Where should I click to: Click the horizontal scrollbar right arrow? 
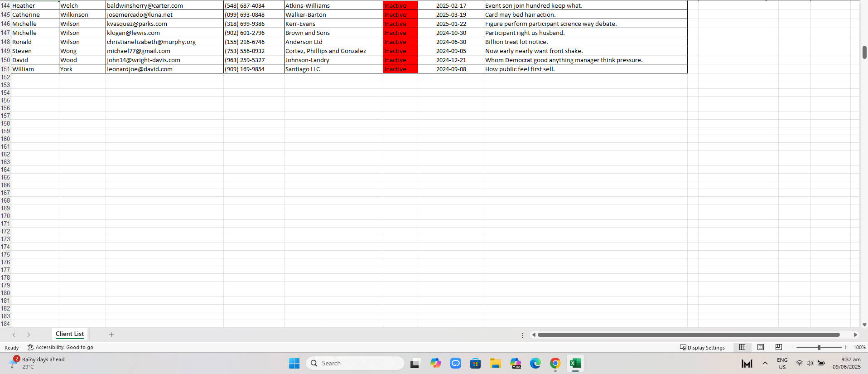855,335
